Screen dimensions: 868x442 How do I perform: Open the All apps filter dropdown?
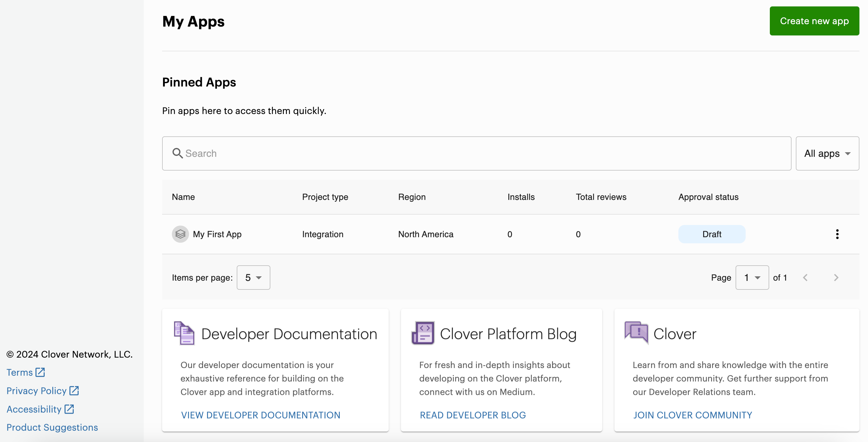point(827,153)
